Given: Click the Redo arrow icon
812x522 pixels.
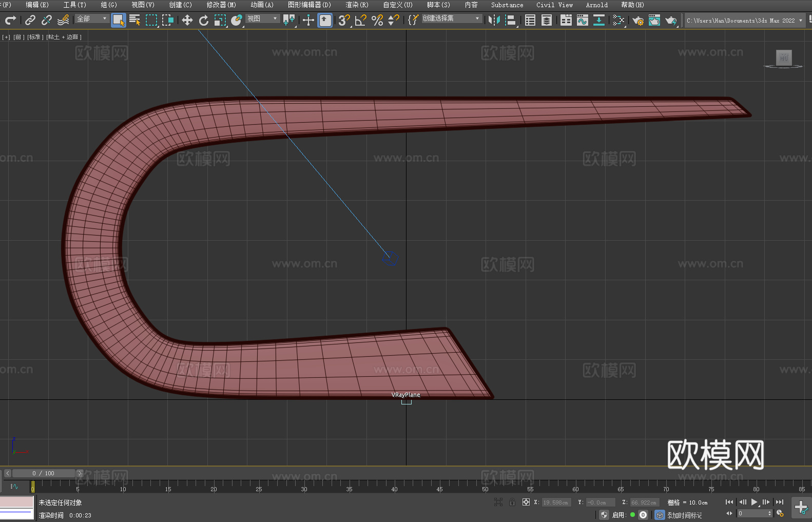Looking at the screenshot, I should pyautogui.click(x=10, y=20).
